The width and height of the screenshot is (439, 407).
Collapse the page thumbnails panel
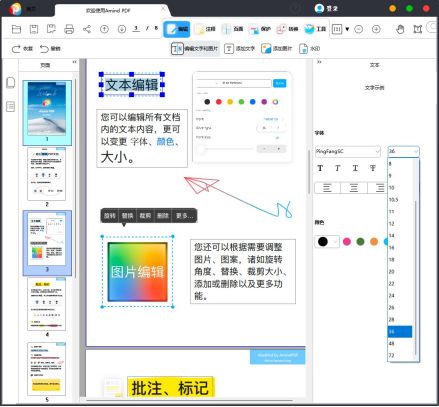coord(75,62)
